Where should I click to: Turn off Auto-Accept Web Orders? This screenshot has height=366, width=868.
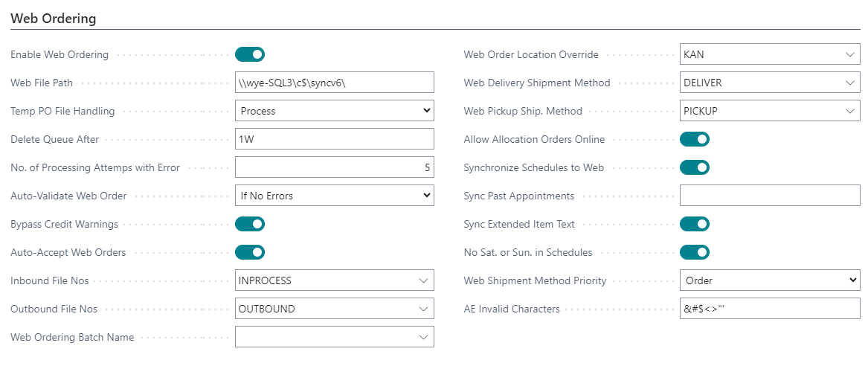[x=250, y=252]
